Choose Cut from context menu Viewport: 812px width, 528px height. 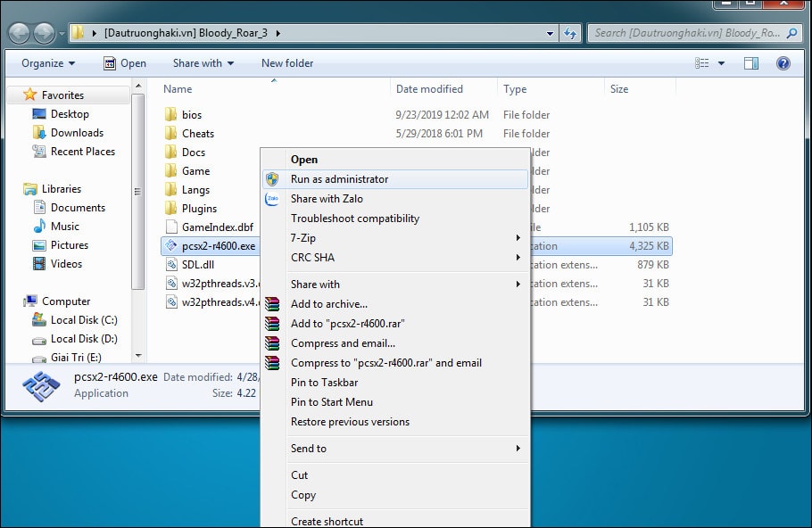(x=395, y=475)
